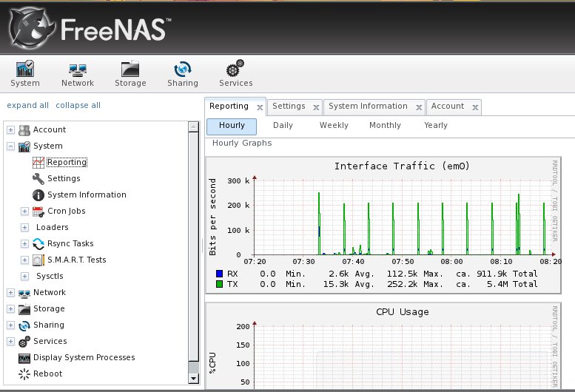Open the System toolbar icon
Viewport: 575px width, 392px height.
coord(25,74)
